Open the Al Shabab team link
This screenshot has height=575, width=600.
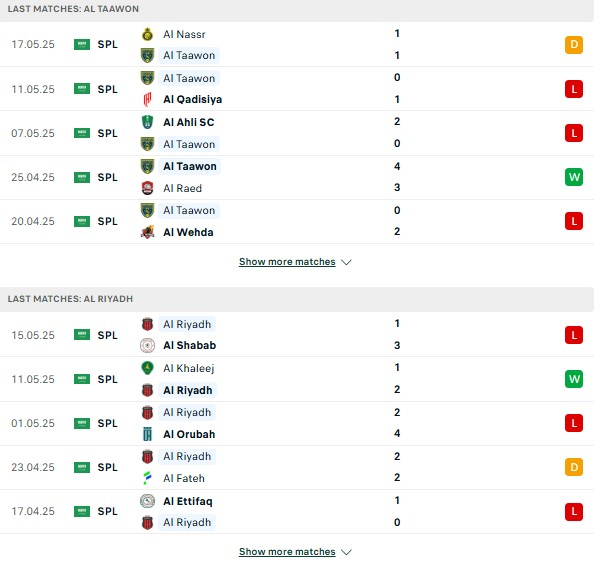click(190, 345)
